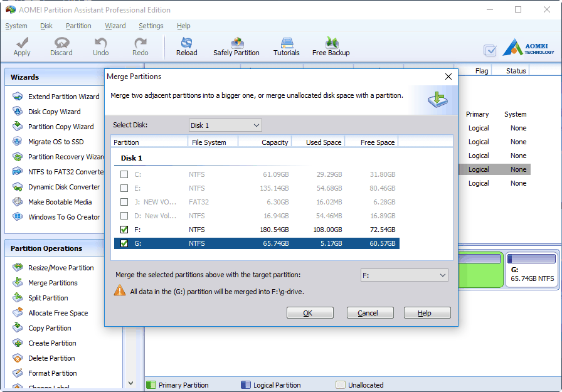Click the Partition column header
The image size is (562, 392).
149,142
